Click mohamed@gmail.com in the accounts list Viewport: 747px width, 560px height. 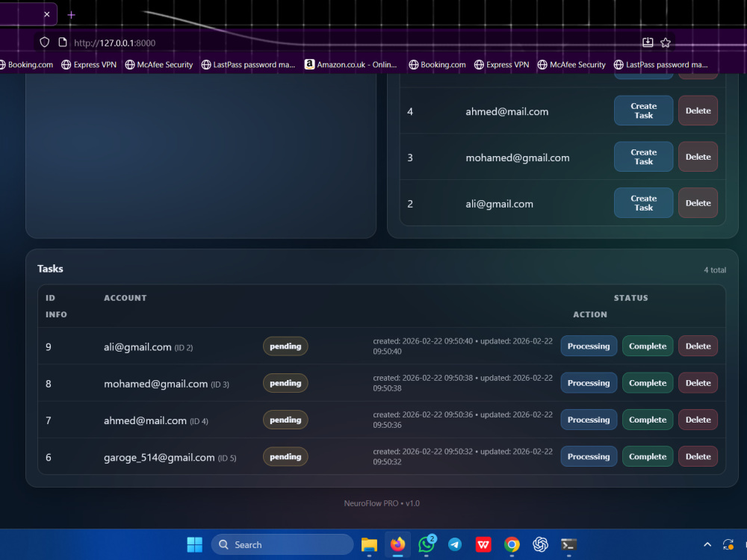518,158
